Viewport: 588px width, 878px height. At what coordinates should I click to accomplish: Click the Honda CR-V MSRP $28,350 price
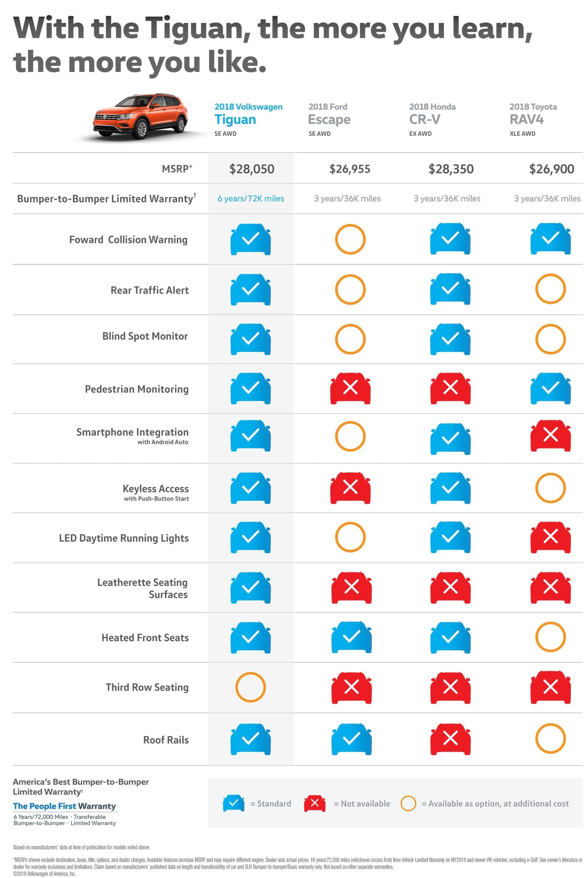click(x=451, y=169)
